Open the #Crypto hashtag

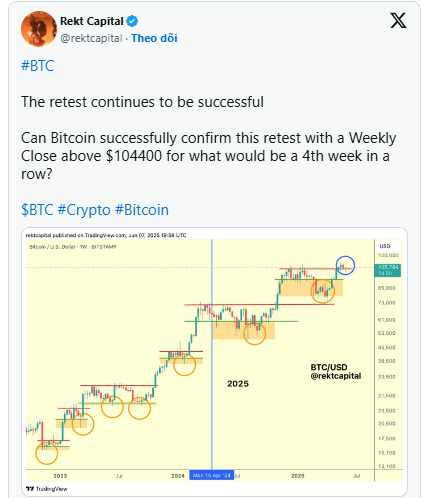[x=84, y=210]
